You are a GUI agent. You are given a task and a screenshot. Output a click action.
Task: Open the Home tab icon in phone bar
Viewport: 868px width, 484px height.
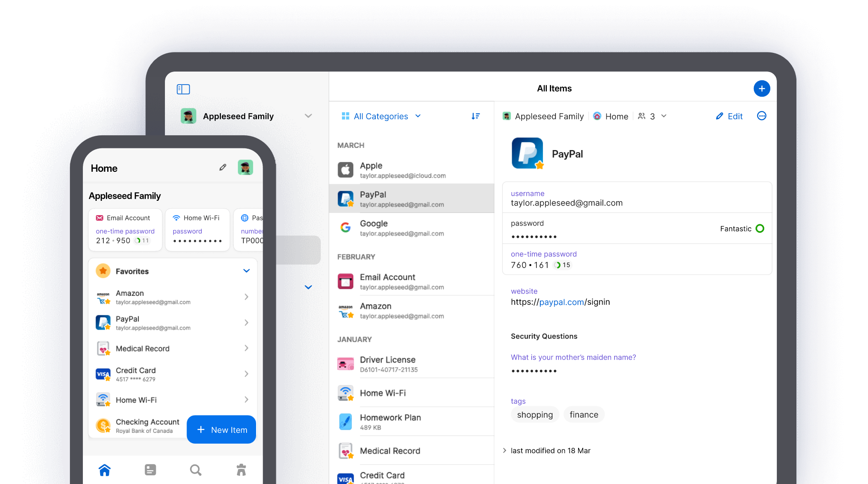(x=105, y=470)
